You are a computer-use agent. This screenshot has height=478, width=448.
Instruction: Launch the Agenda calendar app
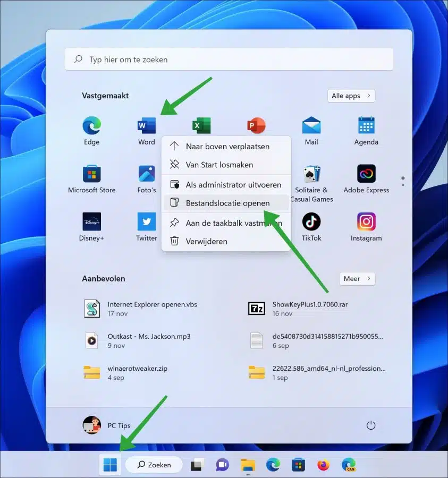[366, 131]
